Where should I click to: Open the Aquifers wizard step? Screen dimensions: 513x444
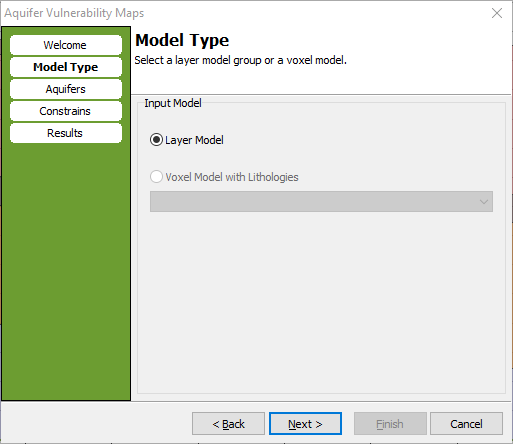coord(66,89)
